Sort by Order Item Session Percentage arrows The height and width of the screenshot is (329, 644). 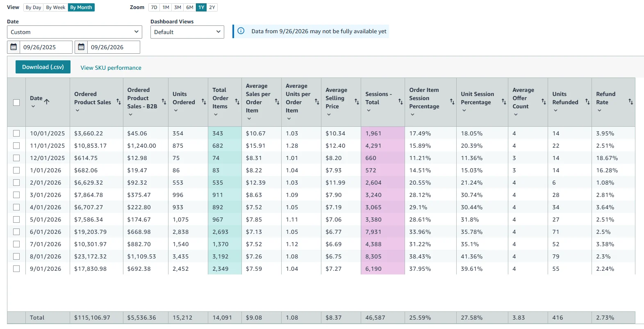[452, 102]
